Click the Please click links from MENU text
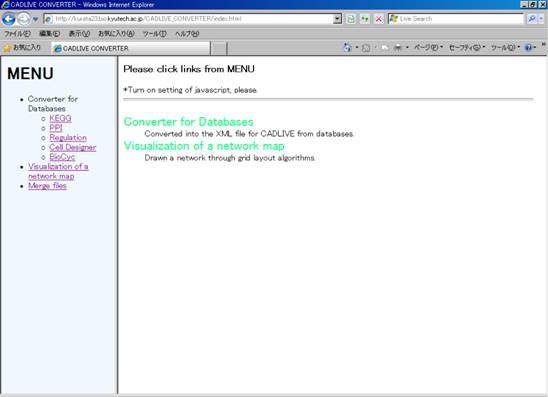The width and height of the screenshot is (548, 397). [x=189, y=69]
